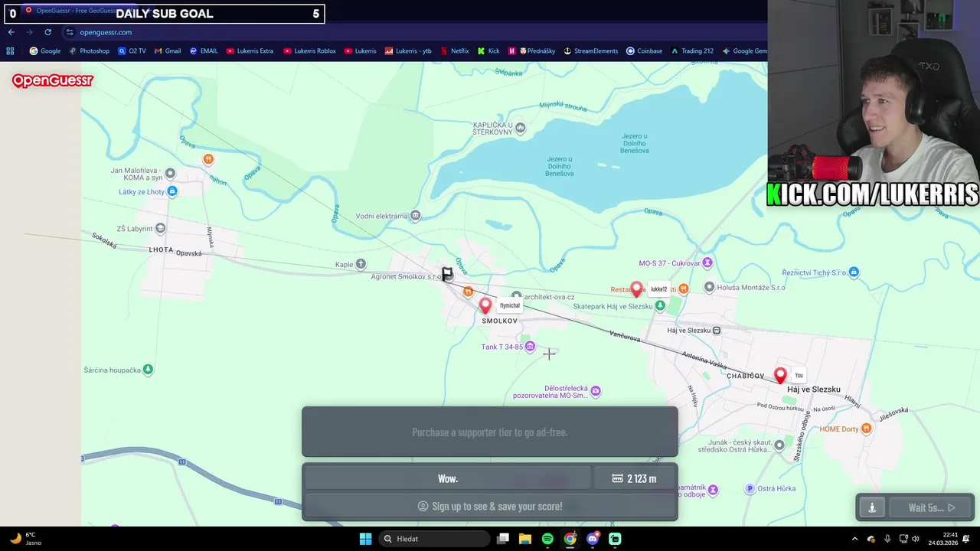The image size is (980, 551).
Task: Click the red 'You' guess pin
Action: (x=780, y=375)
